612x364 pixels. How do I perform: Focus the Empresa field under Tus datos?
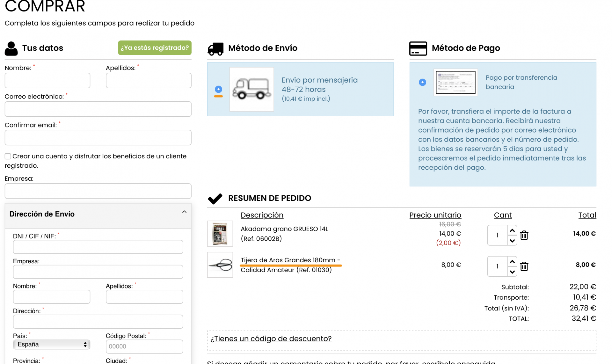98,191
